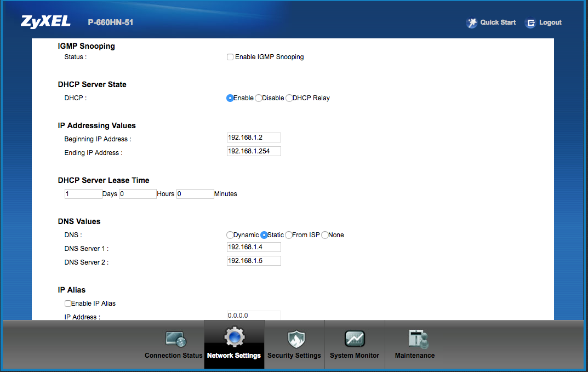Image resolution: width=588 pixels, height=372 pixels.
Task: Click the ZyXEL logo
Action: 45,22
